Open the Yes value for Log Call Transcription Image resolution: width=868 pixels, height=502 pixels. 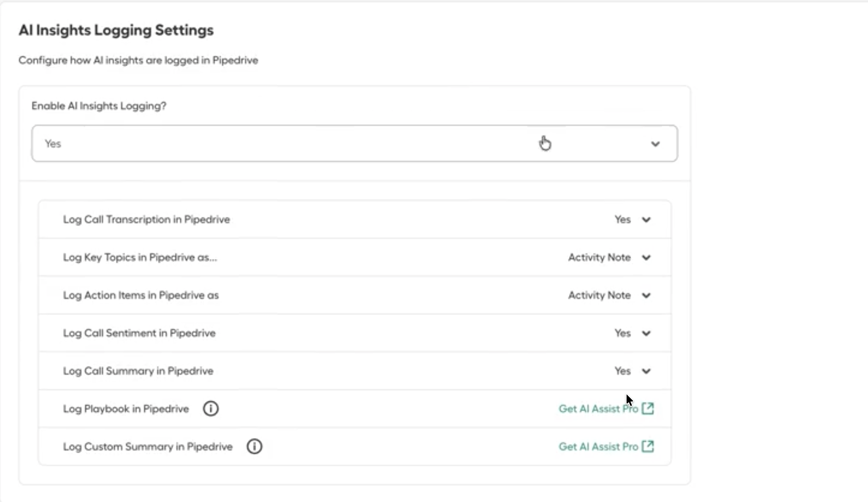622,220
